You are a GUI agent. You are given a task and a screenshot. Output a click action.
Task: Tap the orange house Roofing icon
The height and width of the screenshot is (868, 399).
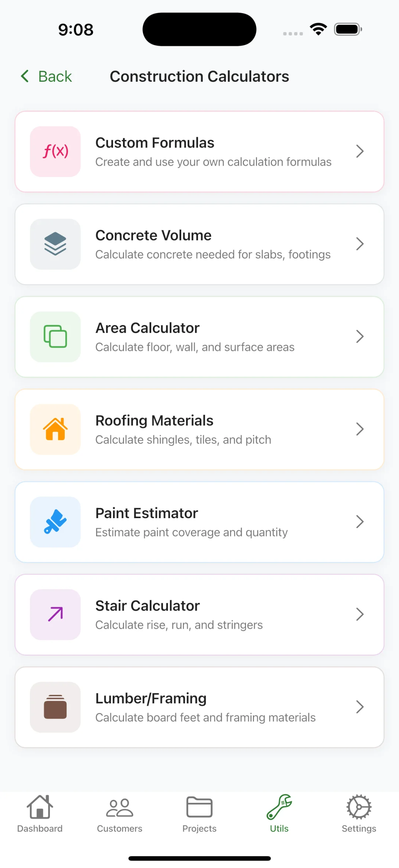tap(55, 429)
